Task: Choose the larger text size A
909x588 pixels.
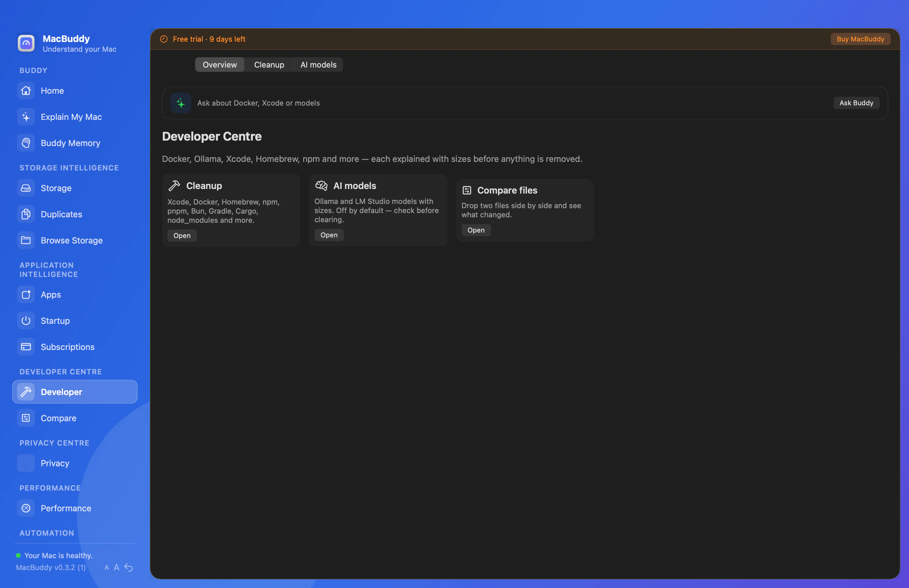Action: click(117, 568)
